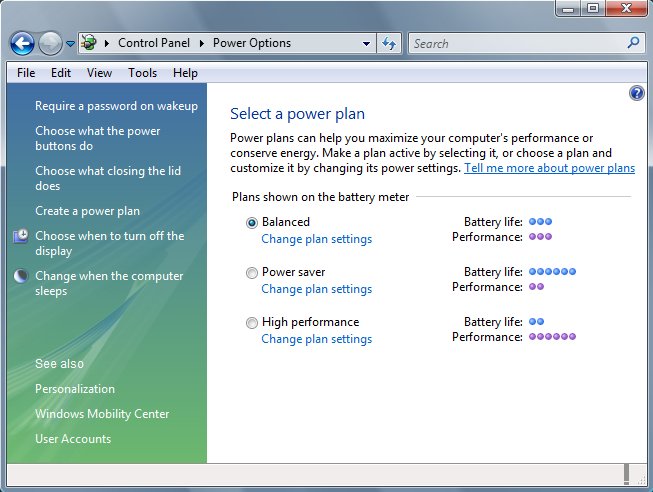Image resolution: width=653 pixels, height=492 pixels.
Task: Close the Power Options window
Action: click(626, 8)
